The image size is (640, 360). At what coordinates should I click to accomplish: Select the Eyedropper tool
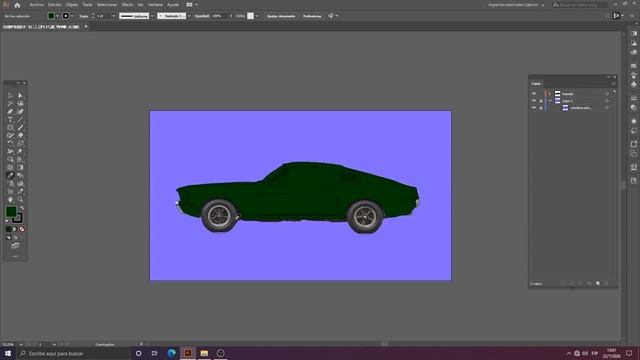[10, 176]
